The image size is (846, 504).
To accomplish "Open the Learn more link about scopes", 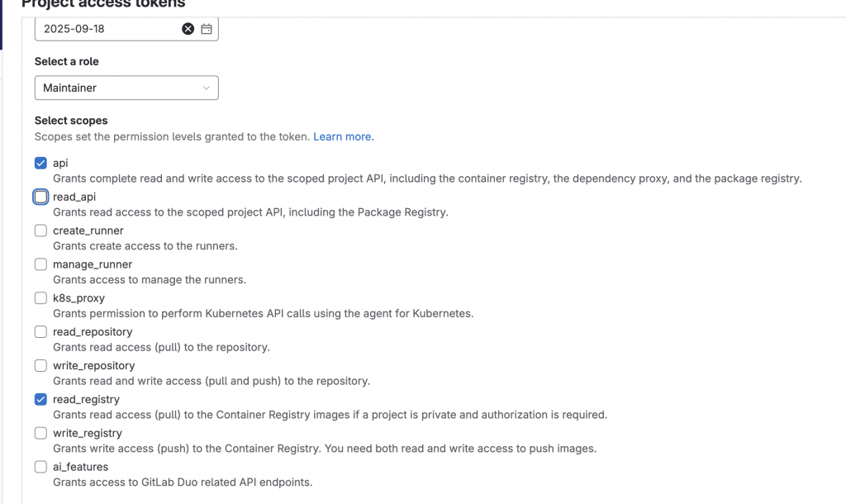I will click(343, 136).
